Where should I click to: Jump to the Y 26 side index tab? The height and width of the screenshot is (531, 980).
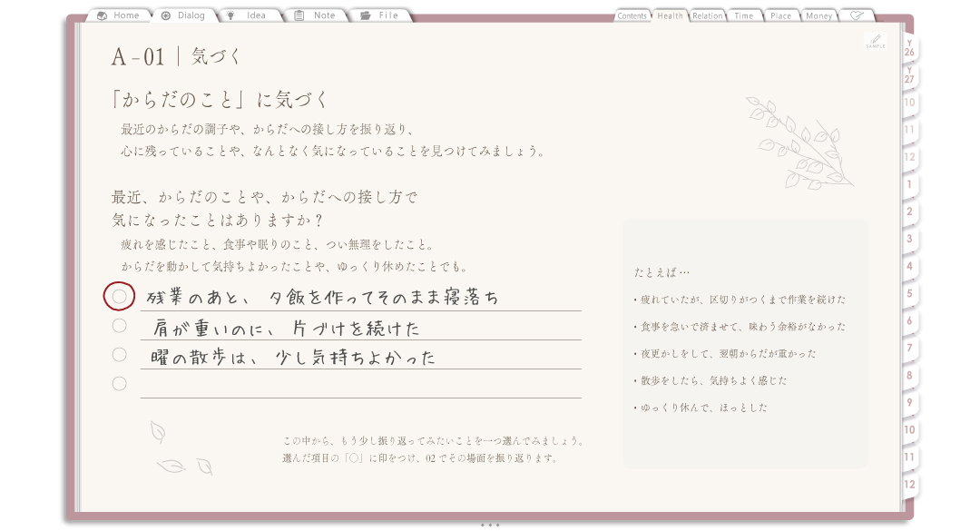pos(909,49)
